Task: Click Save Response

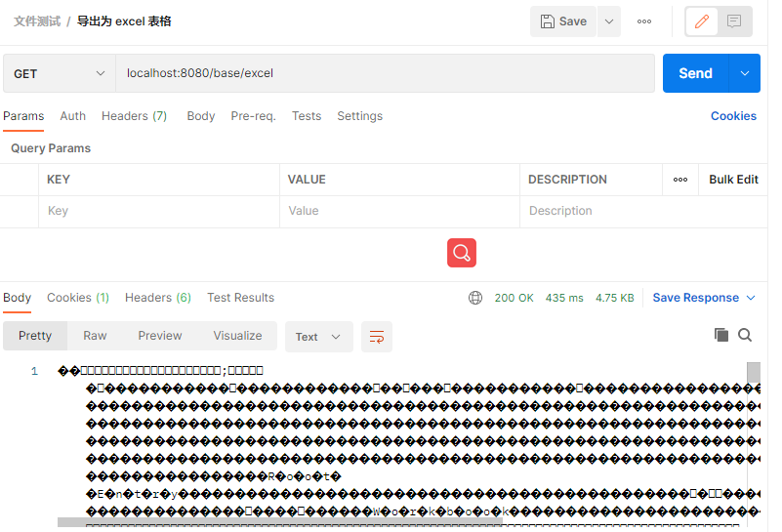Action: point(696,298)
